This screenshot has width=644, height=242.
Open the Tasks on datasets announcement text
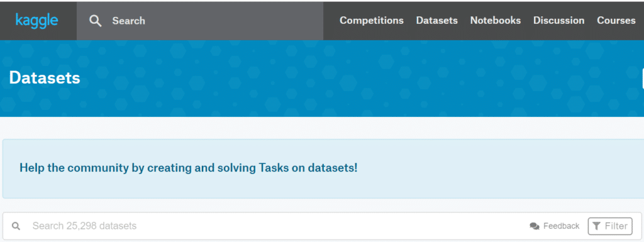click(x=189, y=168)
